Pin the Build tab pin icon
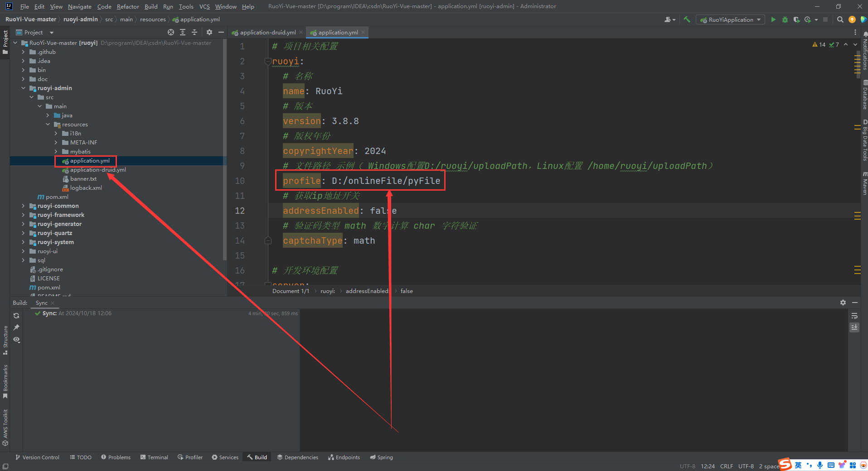The width and height of the screenshot is (868, 471). click(x=16, y=327)
